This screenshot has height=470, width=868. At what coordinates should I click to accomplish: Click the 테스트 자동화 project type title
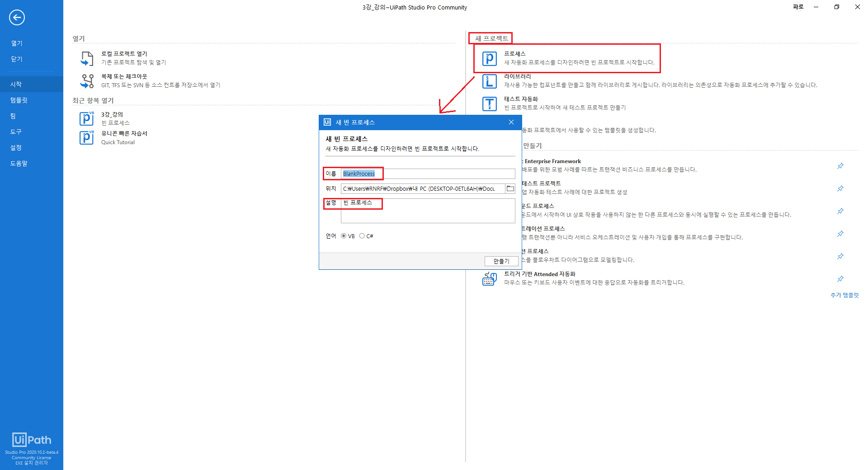coord(521,99)
